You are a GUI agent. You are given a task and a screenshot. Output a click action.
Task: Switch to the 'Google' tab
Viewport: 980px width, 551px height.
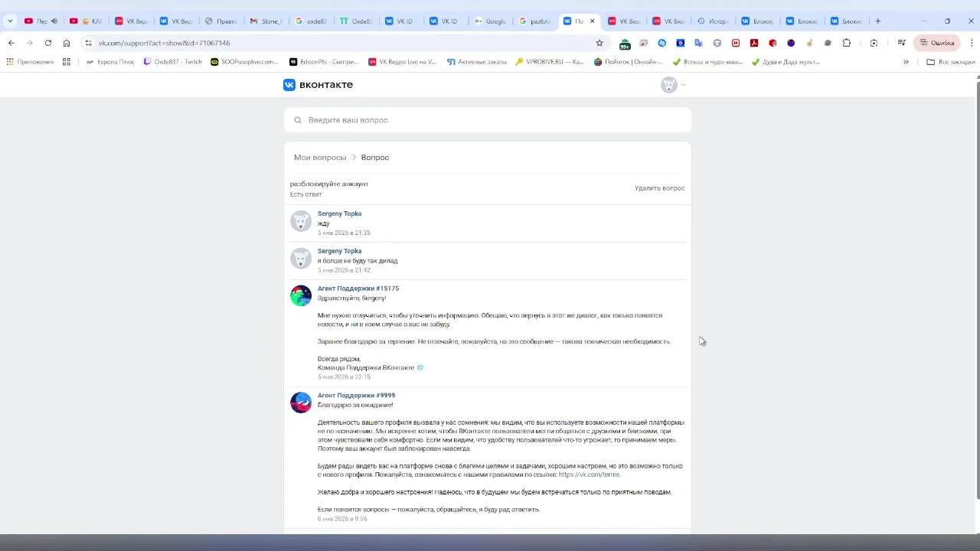coord(490,21)
